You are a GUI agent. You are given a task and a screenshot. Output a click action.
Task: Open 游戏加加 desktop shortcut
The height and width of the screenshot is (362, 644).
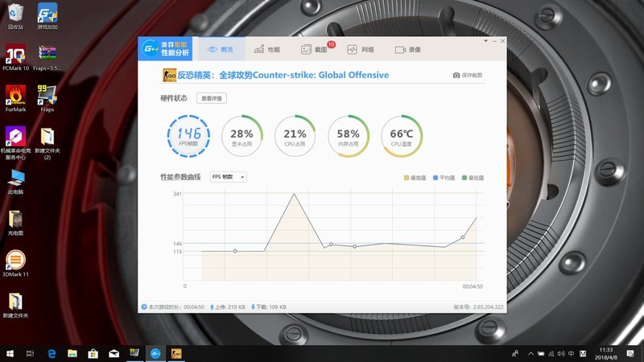[47, 16]
